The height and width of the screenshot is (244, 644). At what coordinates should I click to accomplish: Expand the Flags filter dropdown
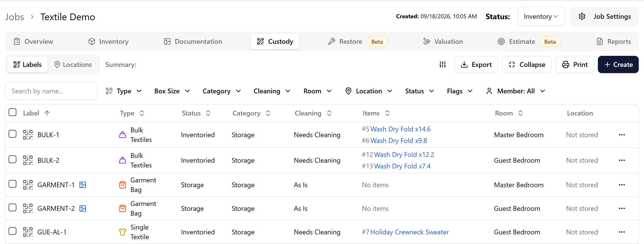459,91
